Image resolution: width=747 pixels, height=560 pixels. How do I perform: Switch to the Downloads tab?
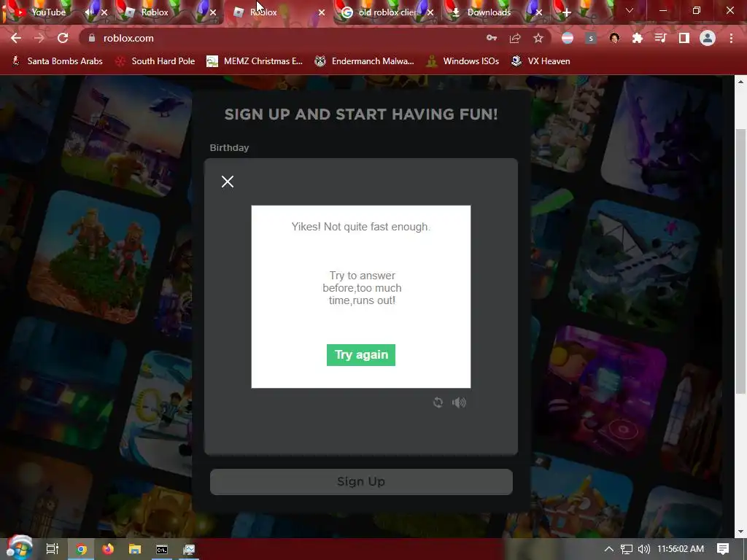pyautogui.click(x=488, y=12)
